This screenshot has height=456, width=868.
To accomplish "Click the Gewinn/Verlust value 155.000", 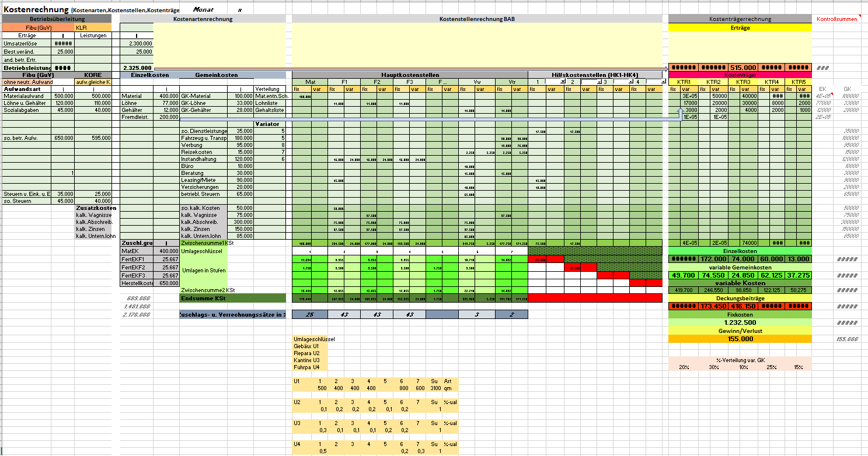I will [x=740, y=339].
